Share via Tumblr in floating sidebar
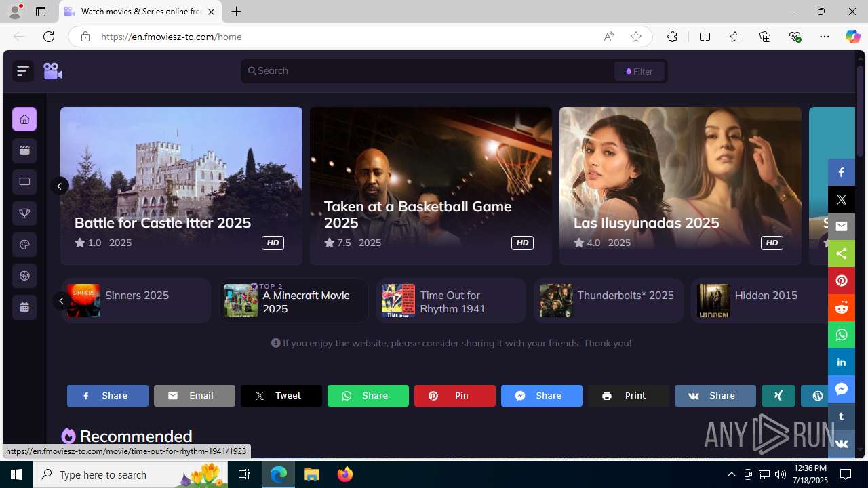868x488 pixels. [841, 416]
